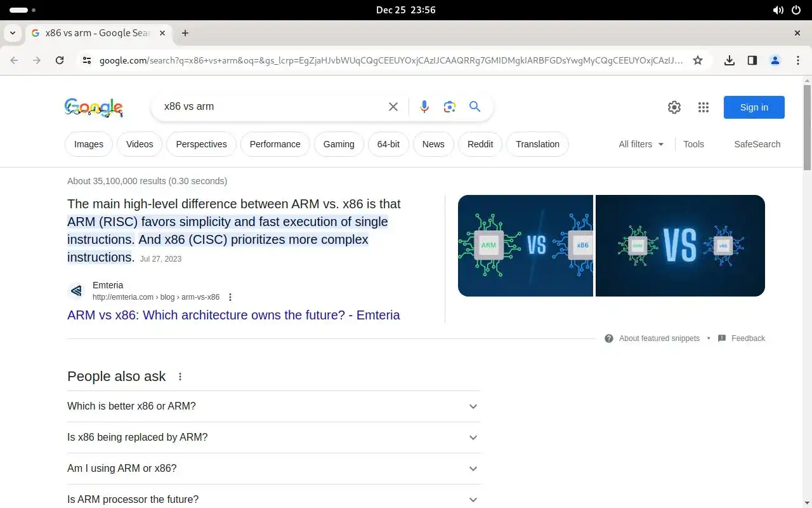Viewport: 812px width, 508px height.
Task: Select the Reddit filter chip
Action: click(480, 144)
